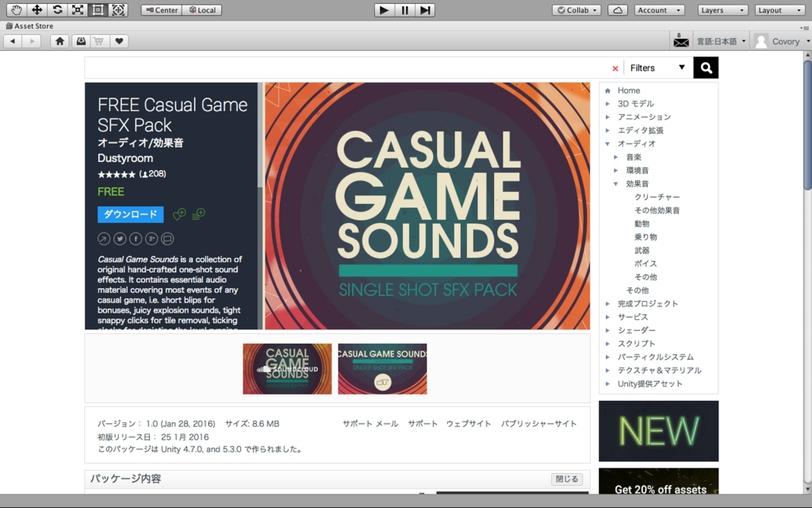Screen dimensions: 812x508
Task: Expand the エディタ拡張 category
Action: point(608,131)
